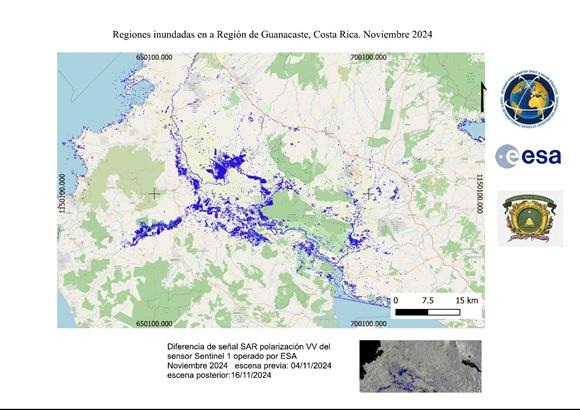Click the '15 km' scale label

(467, 300)
